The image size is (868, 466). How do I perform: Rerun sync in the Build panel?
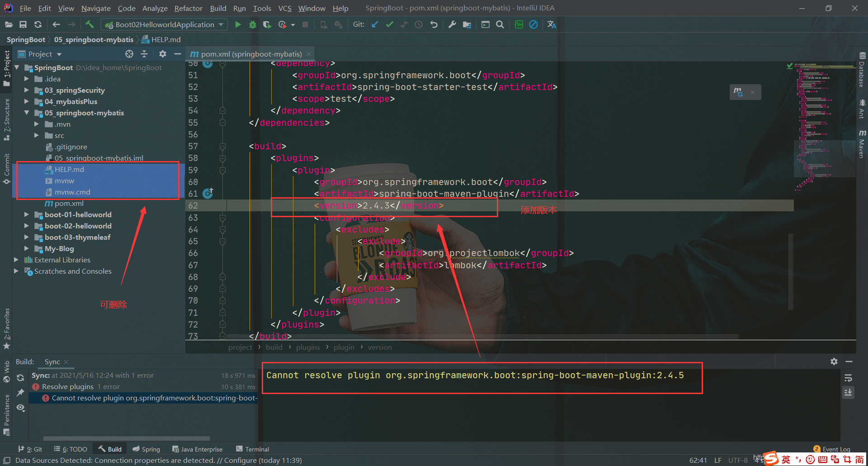(20, 378)
